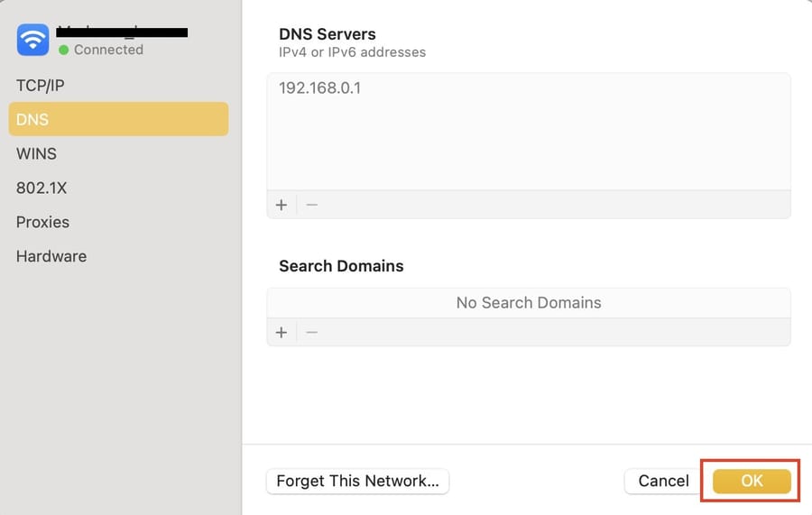Cancel the network settings changes

[x=663, y=481]
